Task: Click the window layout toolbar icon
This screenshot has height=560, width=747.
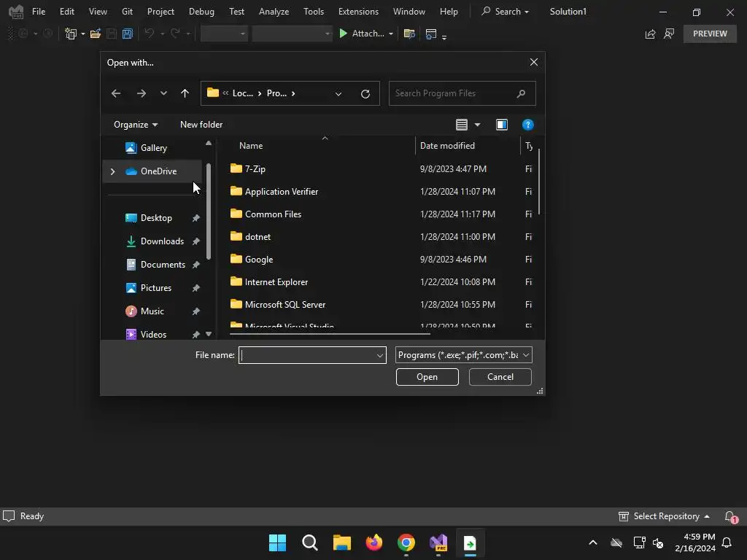Action: [x=430, y=34]
